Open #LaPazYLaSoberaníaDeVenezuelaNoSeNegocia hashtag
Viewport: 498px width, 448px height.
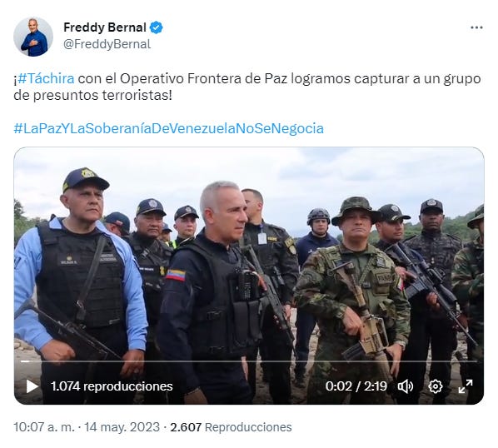[169, 128]
